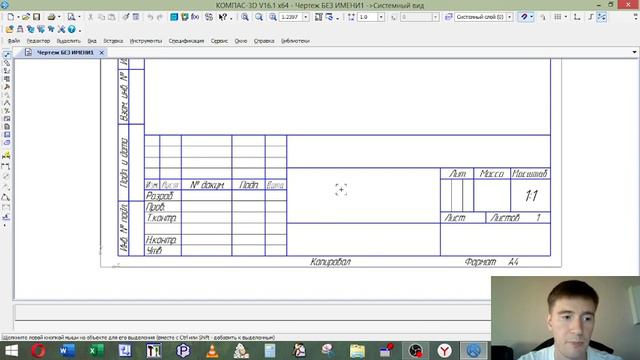The height and width of the screenshot is (360, 640).
Task: Toggle highlighted parametric mode button at toolbar end
Action: (x=602, y=17)
